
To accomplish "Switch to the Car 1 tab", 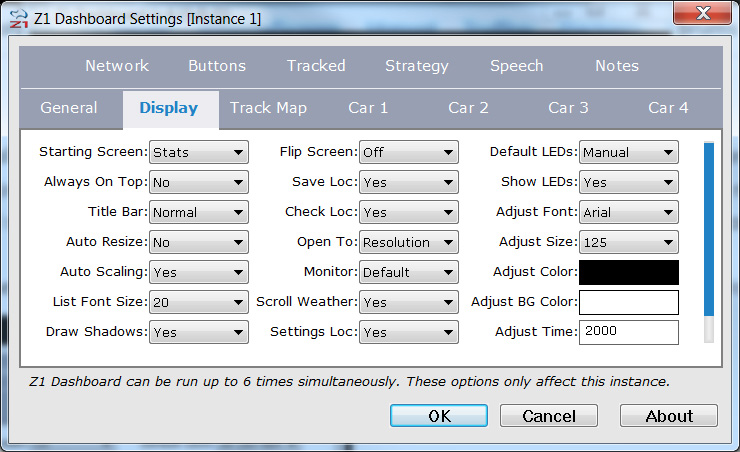I will (x=368, y=108).
